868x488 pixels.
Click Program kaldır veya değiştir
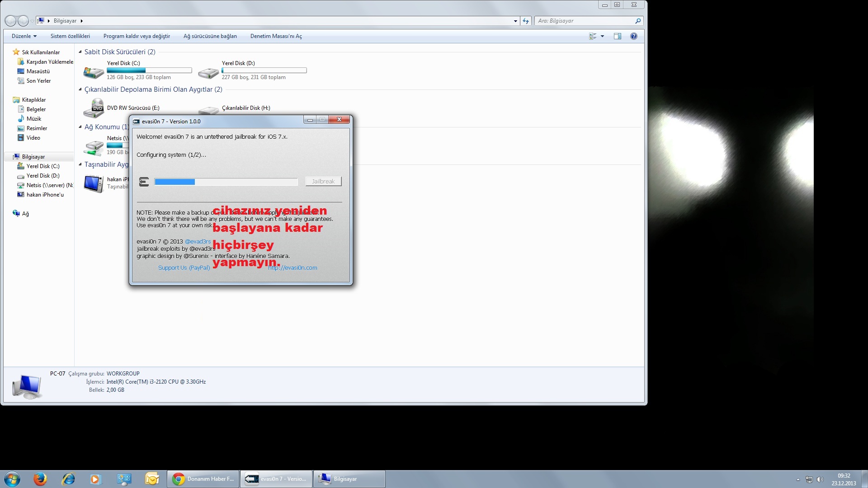(x=137, y=36)
